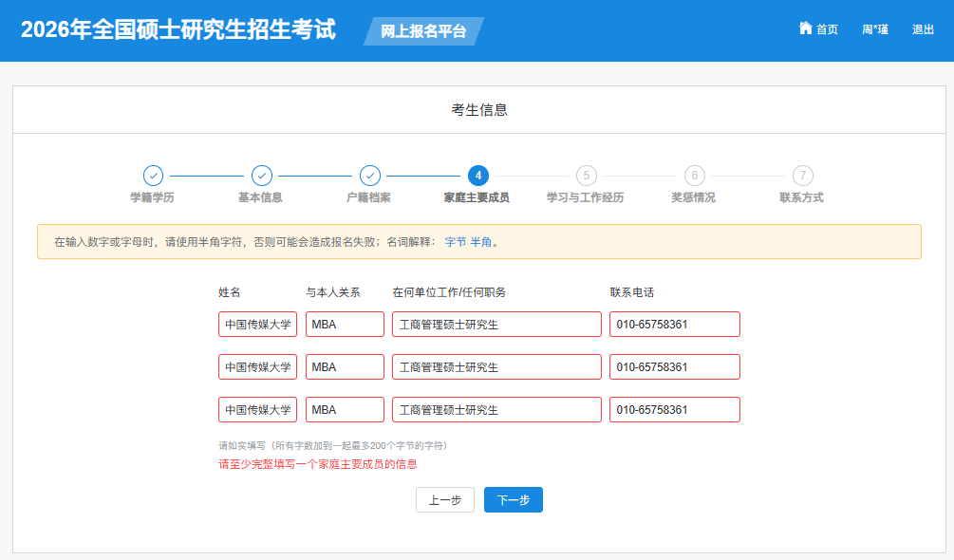954x560 pixels.
Task: Click the first row 与本人关系 input field
Action: click(x=345, y=324)
